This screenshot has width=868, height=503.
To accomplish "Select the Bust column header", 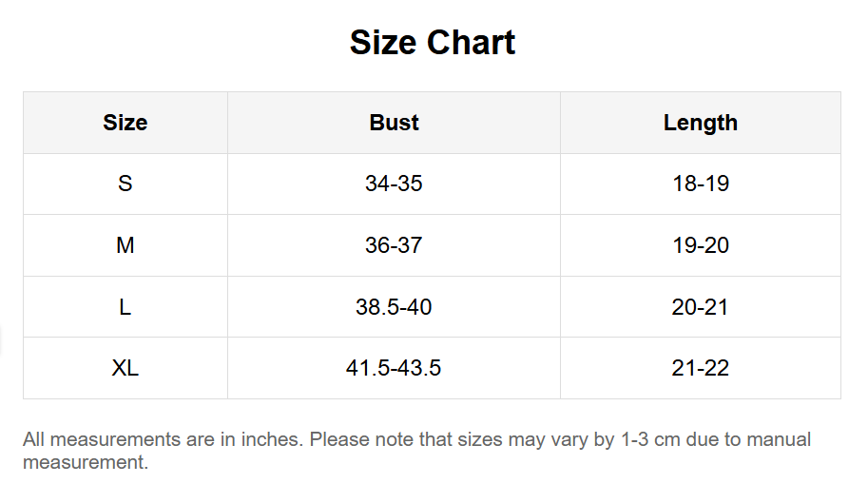I will pyautogui.click(x=394, y=123).
